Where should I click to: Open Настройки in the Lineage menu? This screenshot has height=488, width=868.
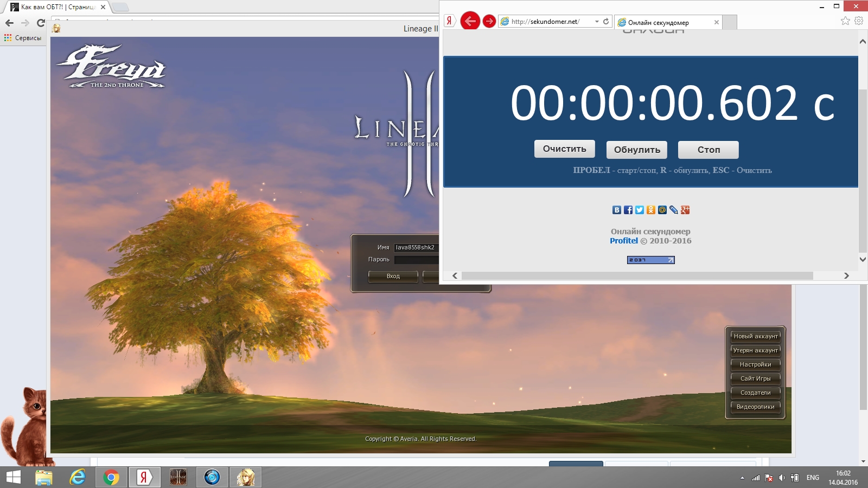(x=756, y=364)
